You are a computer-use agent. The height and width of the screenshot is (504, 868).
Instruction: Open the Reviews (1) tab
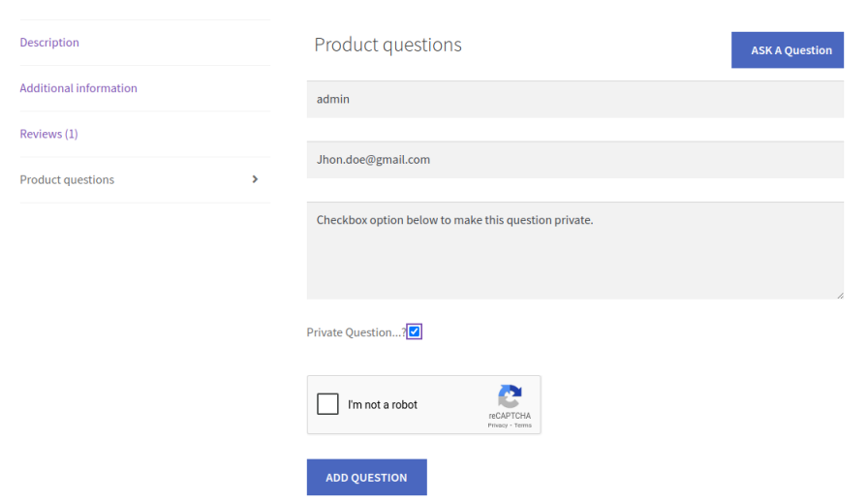pyautogui.click(x=48, y=134)
